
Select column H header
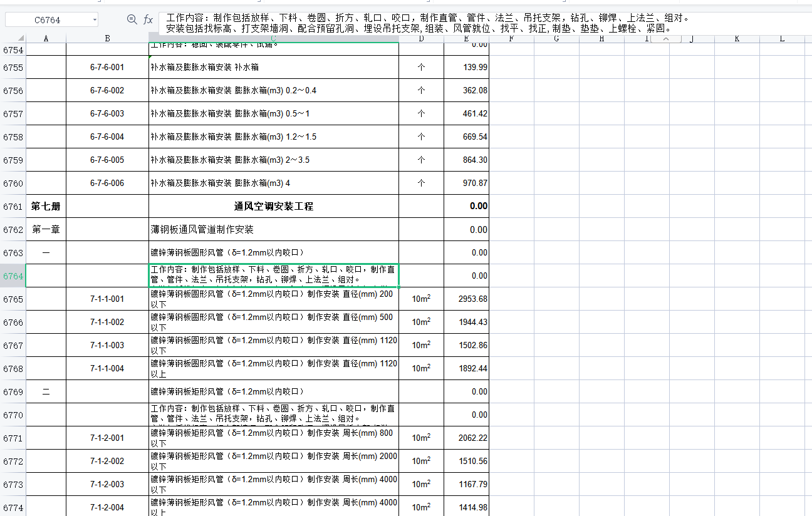point(601,39)
